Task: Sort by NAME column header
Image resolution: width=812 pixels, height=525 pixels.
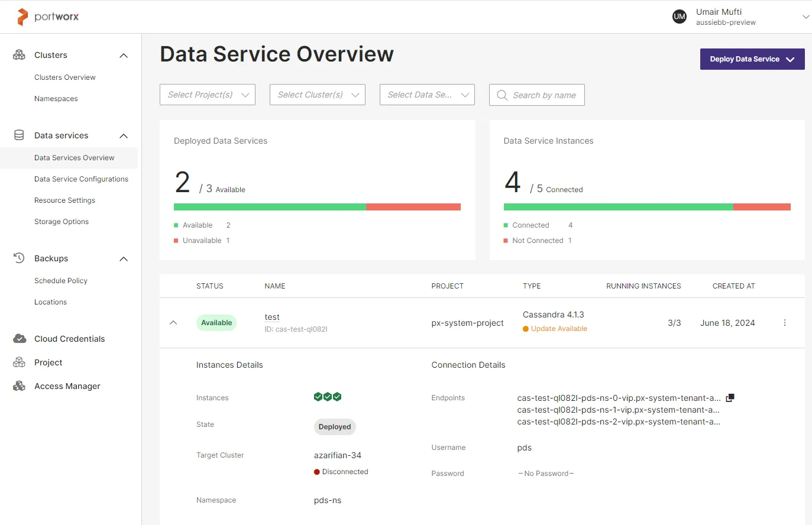Action: point(275,286)
